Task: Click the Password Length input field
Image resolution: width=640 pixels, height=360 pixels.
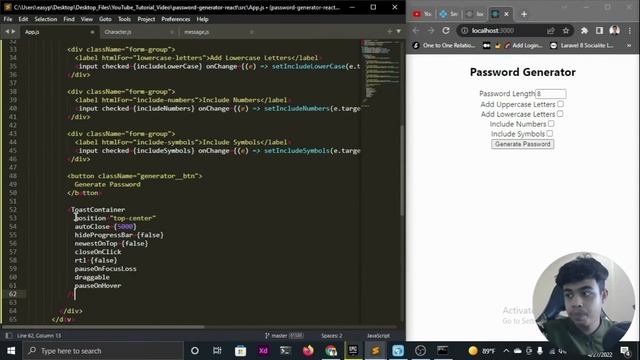Action: [551, 94]
